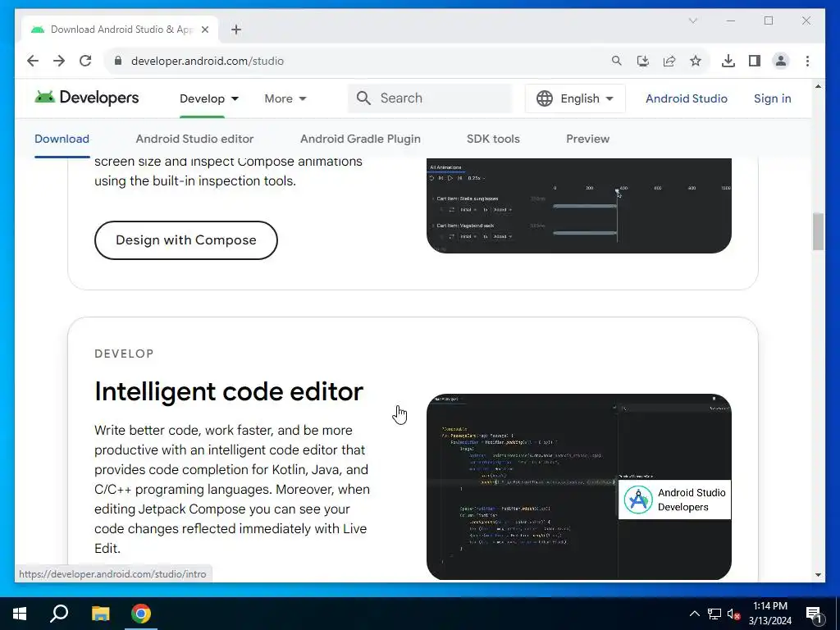Open the English language dropdown

pos(575,98)
